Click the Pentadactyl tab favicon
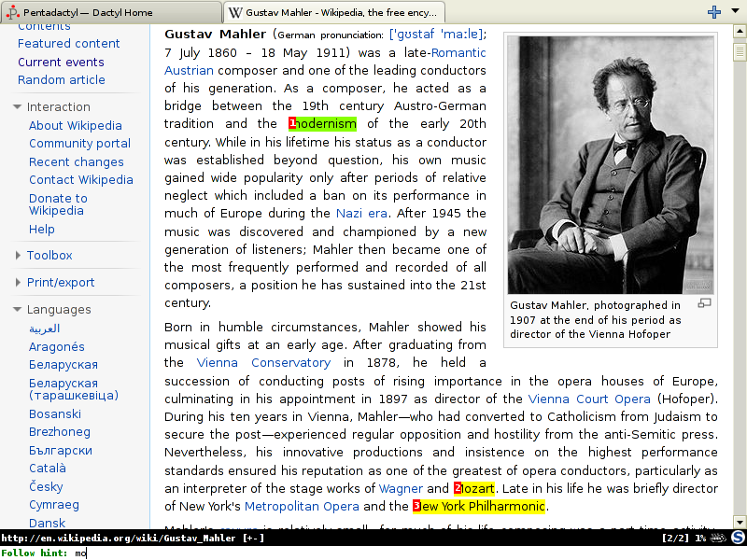 coord(13,12)
